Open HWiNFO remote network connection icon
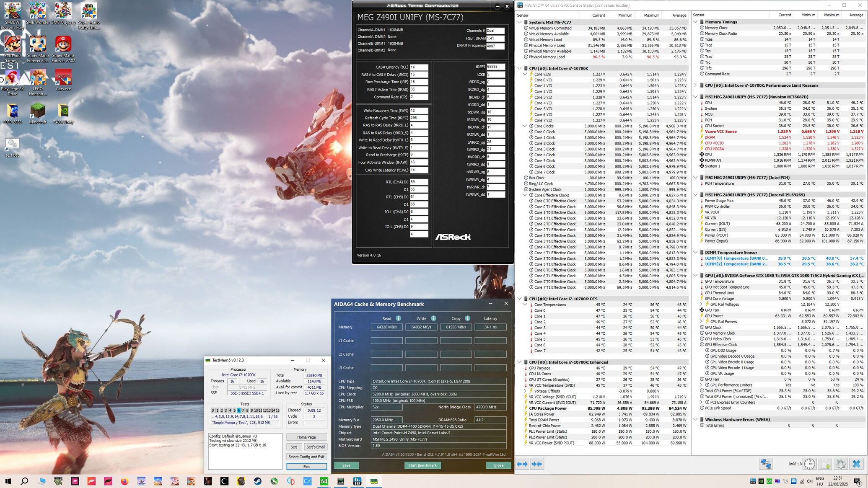Image resolution: width=868 pixels, height=488 pixels. [766, 464]
